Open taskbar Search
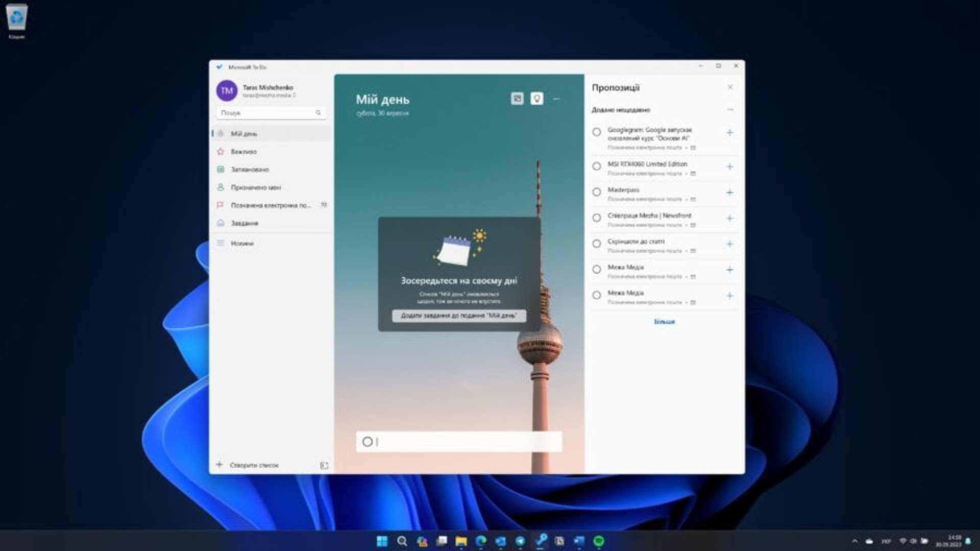This screenshot has height=551, width=980. 402,541
